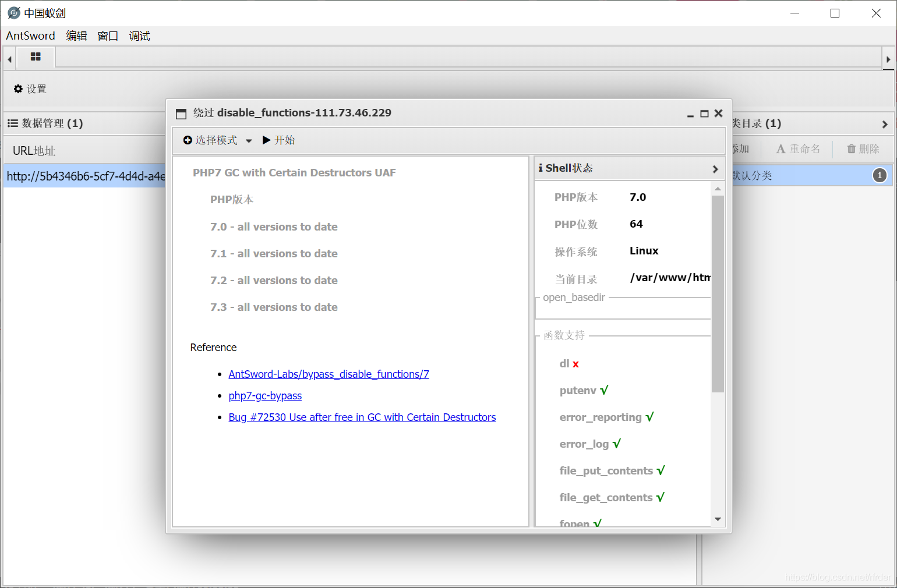This screenshot has height=588, width=897.
Task: Open the 编辑 menu
Action: (76, 36)
